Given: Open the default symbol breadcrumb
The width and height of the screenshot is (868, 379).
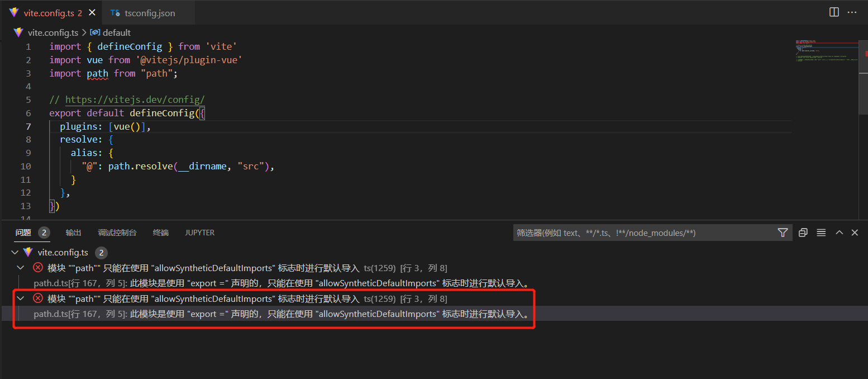Looking at the screenshot, I should point(116,32).
